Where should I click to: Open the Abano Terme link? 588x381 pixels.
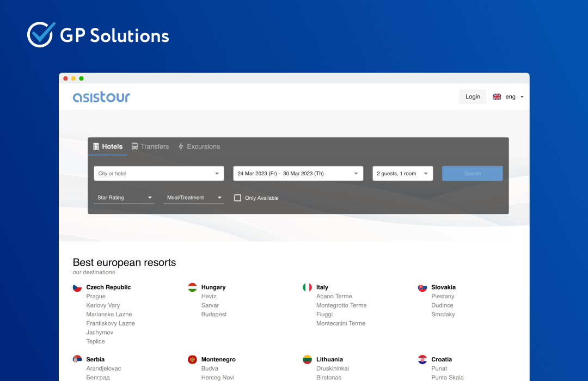click(x=334, y=296)
